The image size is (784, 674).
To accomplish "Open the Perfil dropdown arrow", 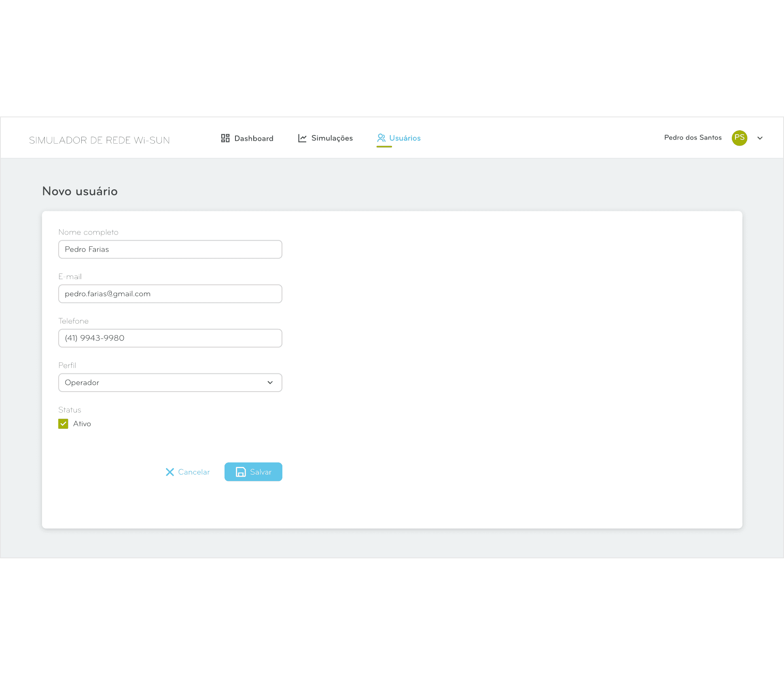I will pos(270,383).
